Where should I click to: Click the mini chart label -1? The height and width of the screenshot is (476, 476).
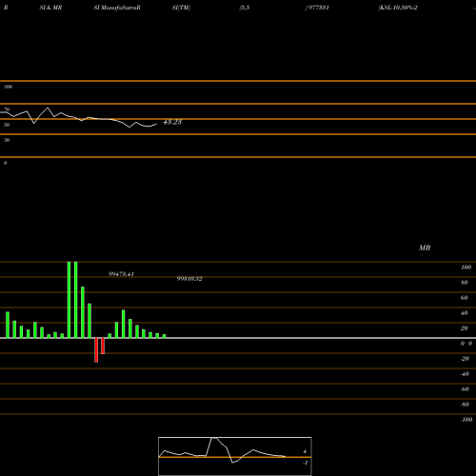click(306, 463)
